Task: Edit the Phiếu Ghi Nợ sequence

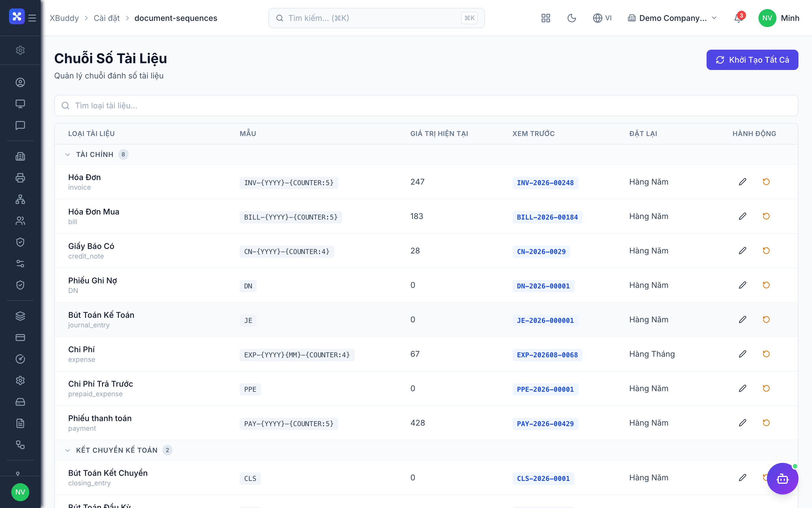Action: (743, 285)
